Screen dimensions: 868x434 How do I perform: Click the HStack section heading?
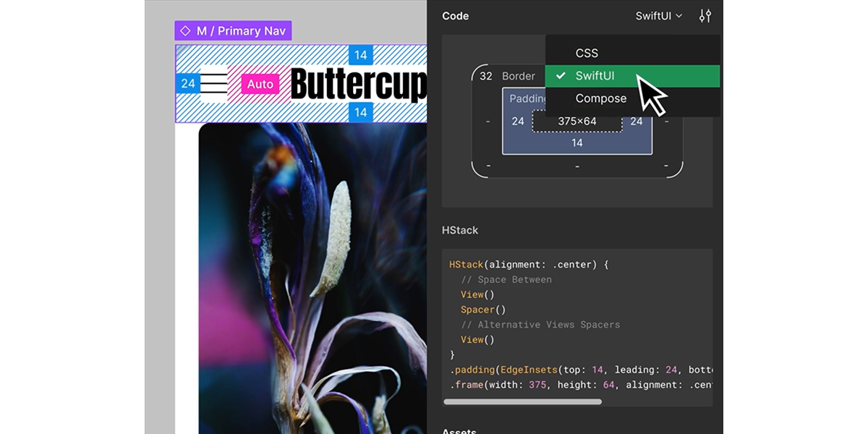pyautogui.click(x=460, y=230)
